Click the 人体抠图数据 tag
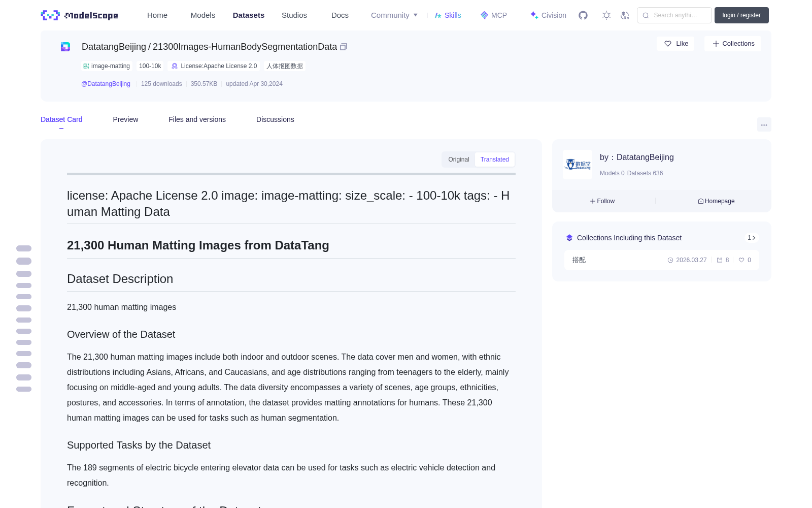Viewport: 812px width, 508px height. (285, 66)
